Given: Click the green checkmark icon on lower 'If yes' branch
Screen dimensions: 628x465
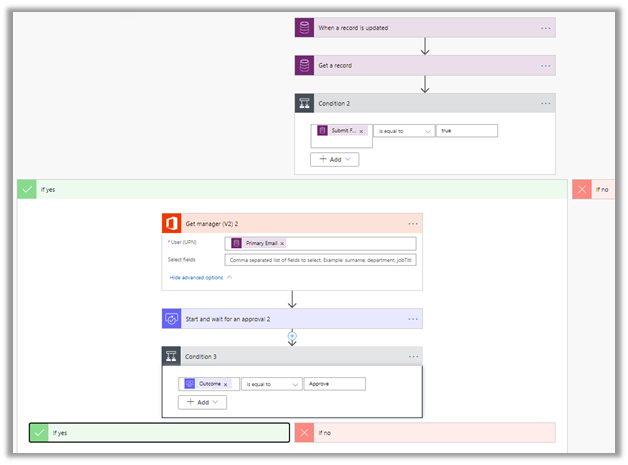Looking at the screenshot, I should 40,433.
